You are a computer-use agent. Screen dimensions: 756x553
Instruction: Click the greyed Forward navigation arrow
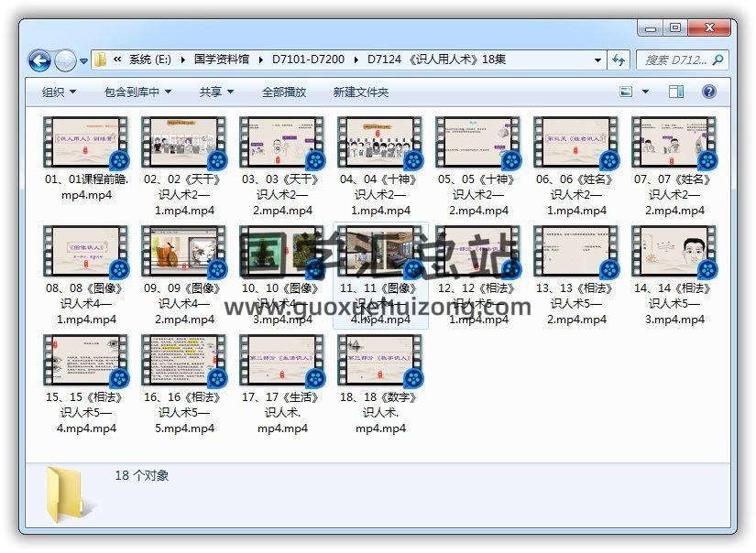[x=65, y=60]
